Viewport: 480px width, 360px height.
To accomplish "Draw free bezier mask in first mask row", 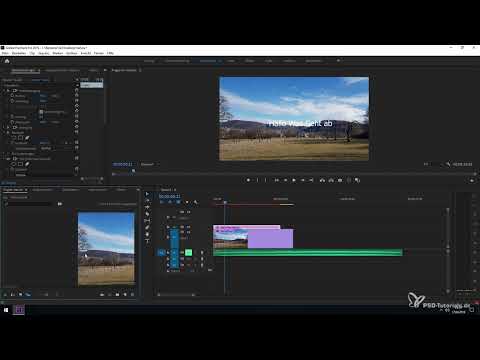I will click(27, 138).
